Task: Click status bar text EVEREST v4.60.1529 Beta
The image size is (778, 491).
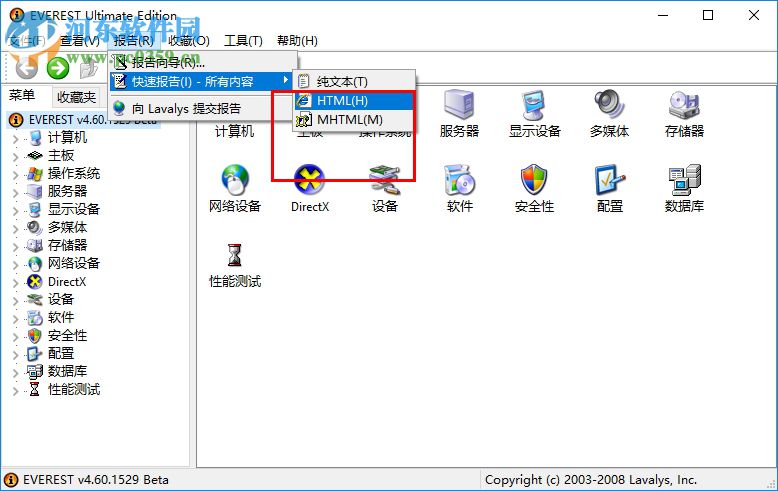Action: [96, 480]
